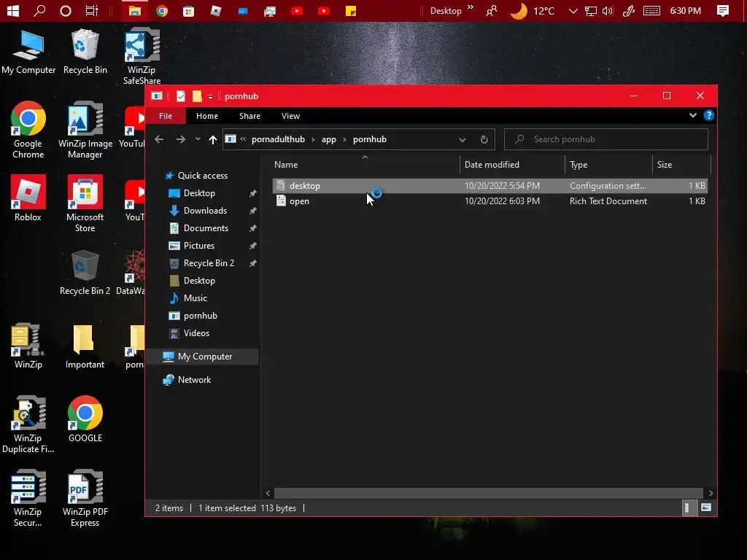Screen dimensions: 747x560
Task: Go up one folder level
Action: 212,139
